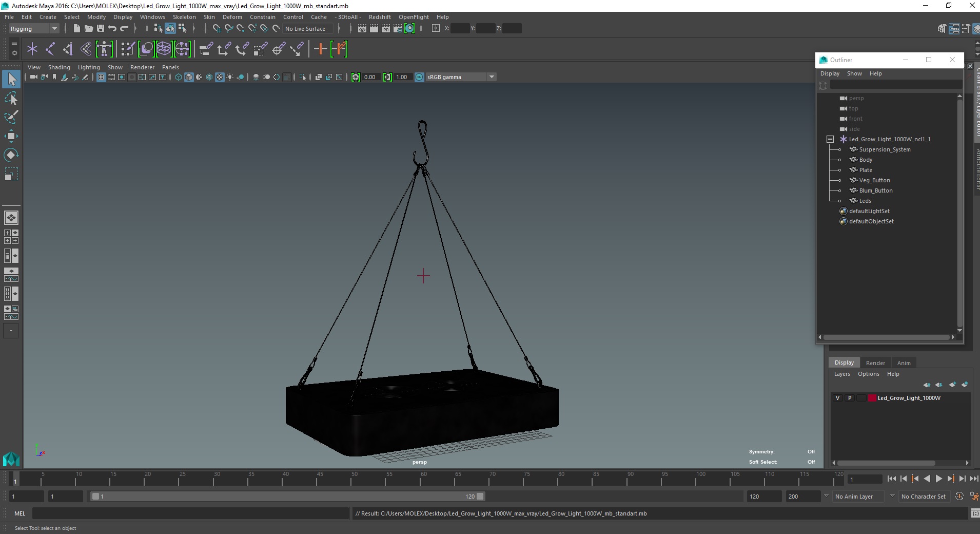Open the Outliner Show menu
This screenshot has height=534, width=980.
pyautogui.click(x=854, y=73)
